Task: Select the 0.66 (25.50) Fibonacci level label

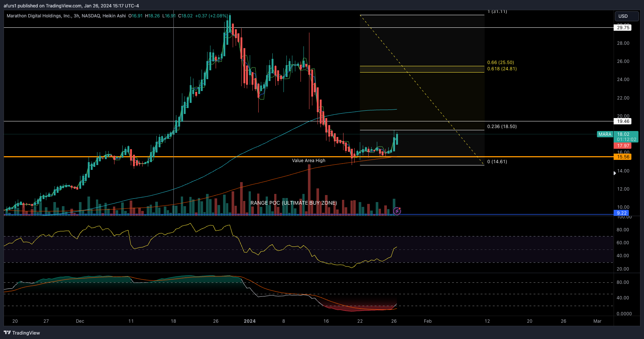Action: tap(501, 63)
